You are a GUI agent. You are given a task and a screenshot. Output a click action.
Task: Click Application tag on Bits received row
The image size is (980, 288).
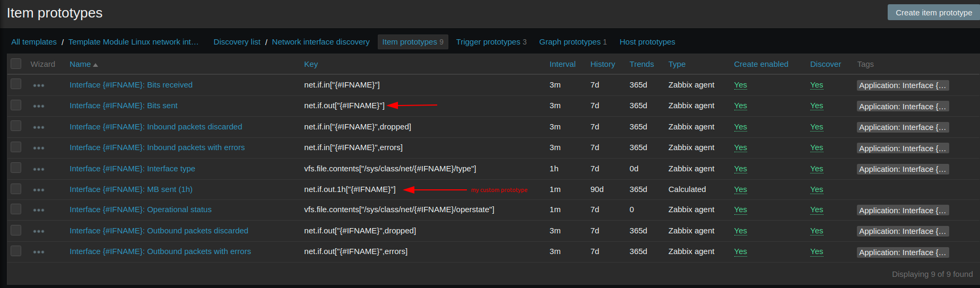tap(903, 85)
